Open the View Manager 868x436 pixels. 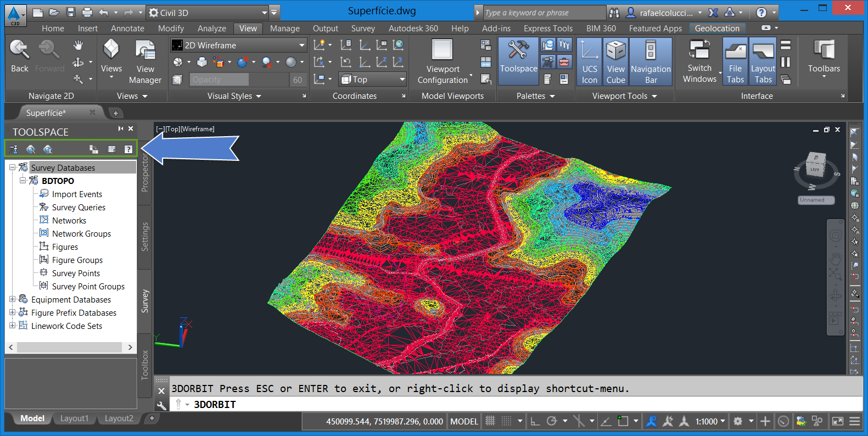(x=145, y=61)
